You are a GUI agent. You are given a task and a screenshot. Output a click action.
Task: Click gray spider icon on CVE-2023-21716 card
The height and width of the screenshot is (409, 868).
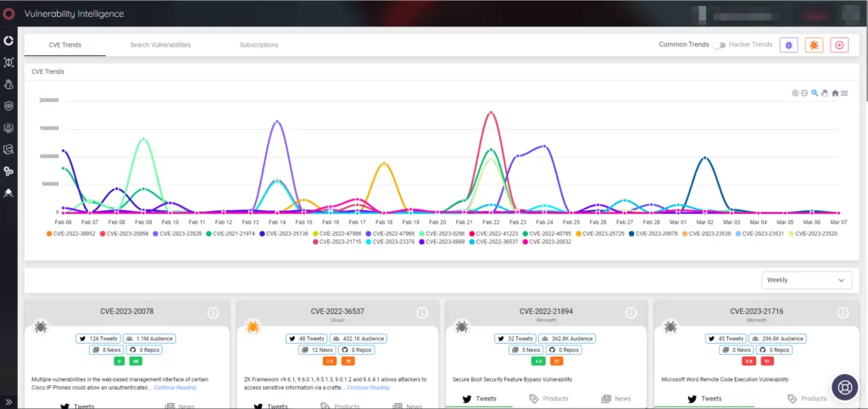tap(671, 327)
